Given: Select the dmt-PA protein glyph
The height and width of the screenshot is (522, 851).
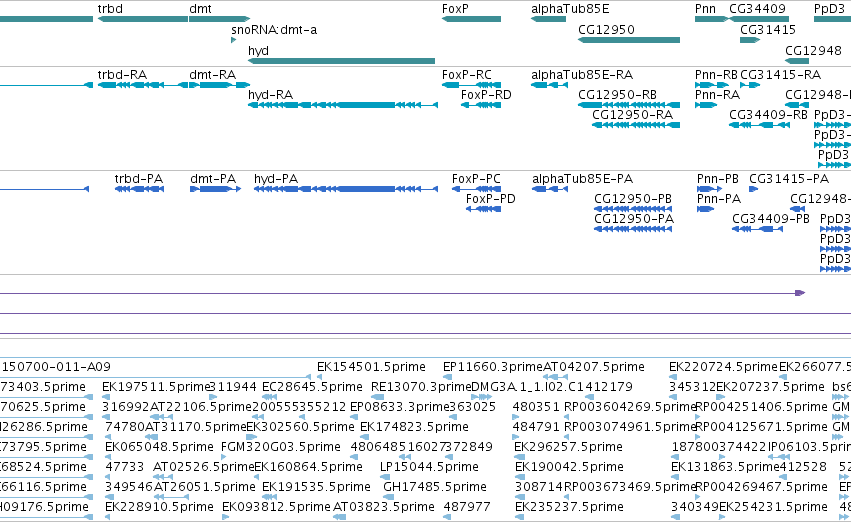Looking at the screenshot, I should coord(215,189).
